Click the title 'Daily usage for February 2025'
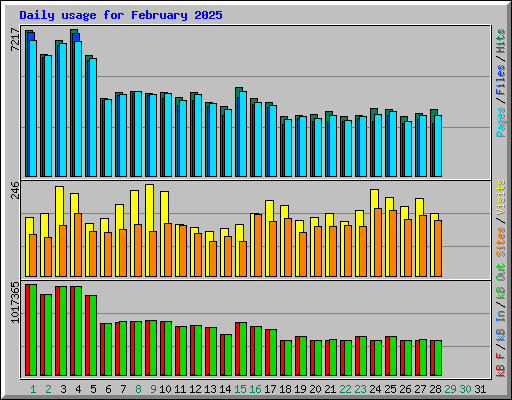Viewport: 512px width, 400px height. tap(121, 15)
